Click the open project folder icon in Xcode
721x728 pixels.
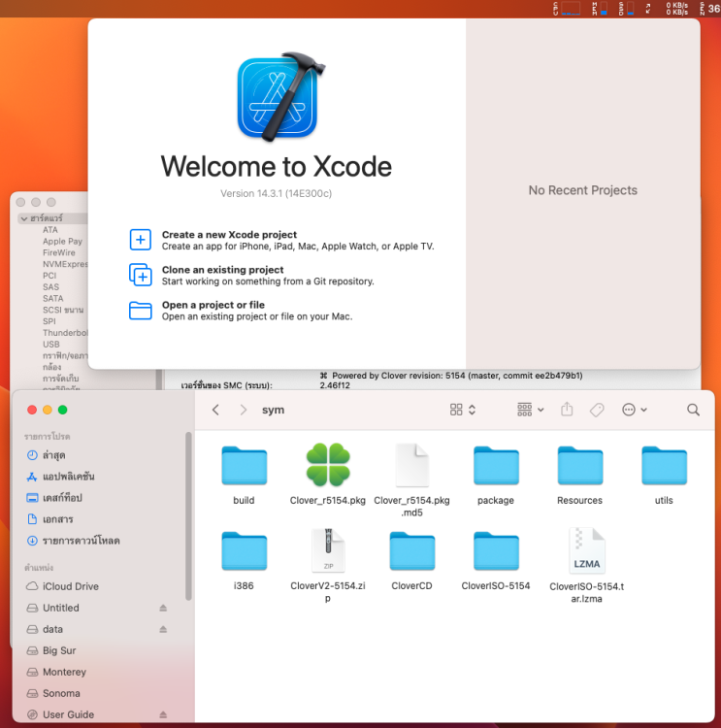point(140,311)
